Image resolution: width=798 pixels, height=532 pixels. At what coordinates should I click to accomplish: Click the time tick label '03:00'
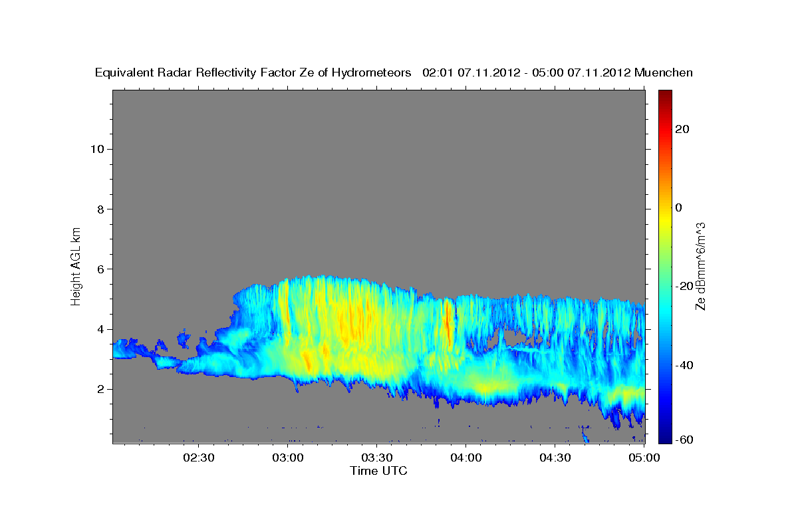[x=288, y=458]
